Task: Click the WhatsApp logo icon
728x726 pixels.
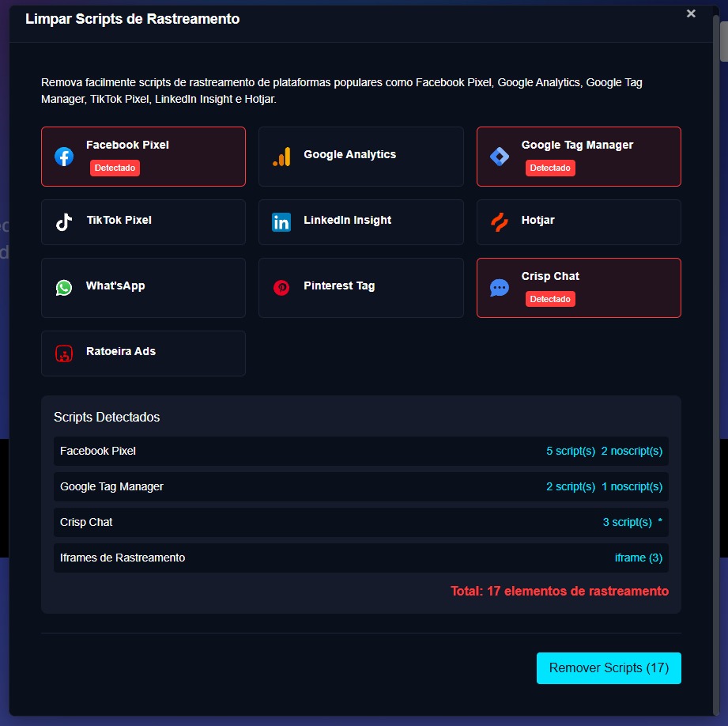Action: 64,288
